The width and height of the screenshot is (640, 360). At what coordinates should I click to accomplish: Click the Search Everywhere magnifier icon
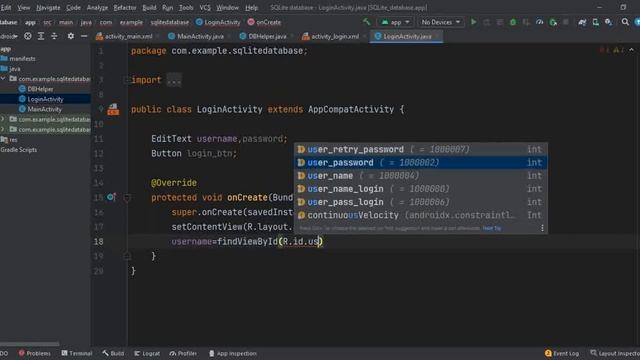point(625,22)
